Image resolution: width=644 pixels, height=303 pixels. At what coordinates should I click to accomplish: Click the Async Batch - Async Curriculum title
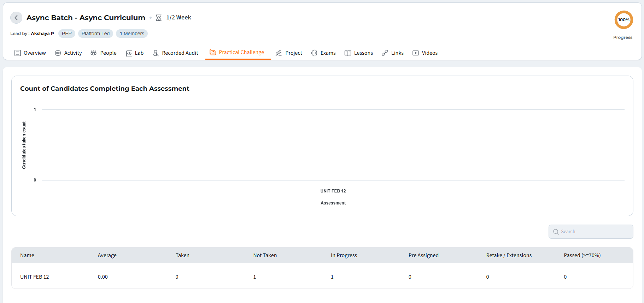pyautogui.click(x=86, y=18)
